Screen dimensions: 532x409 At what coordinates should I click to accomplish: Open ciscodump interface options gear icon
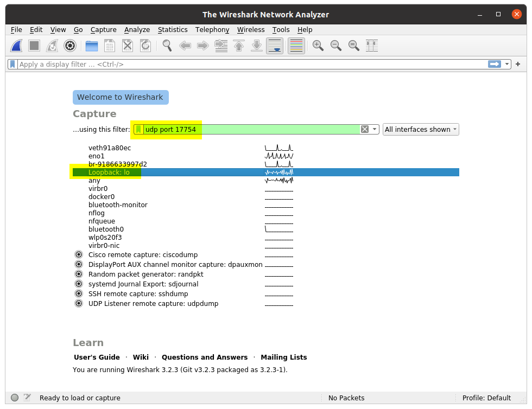click(79, 254)
